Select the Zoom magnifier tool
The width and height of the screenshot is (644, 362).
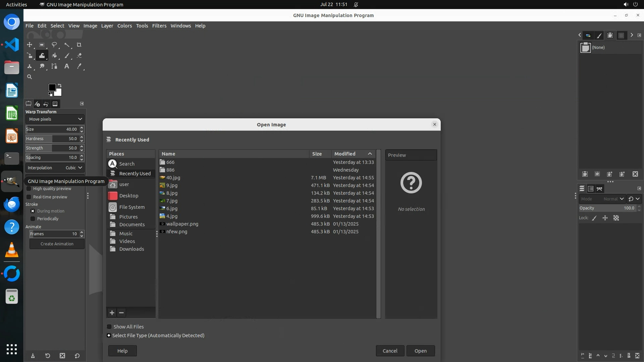tap(30, 77)
